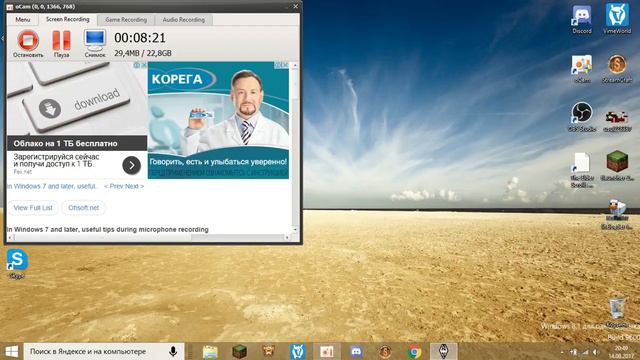
Task: Open the oCam Menu tab
Action: point(22,20)
